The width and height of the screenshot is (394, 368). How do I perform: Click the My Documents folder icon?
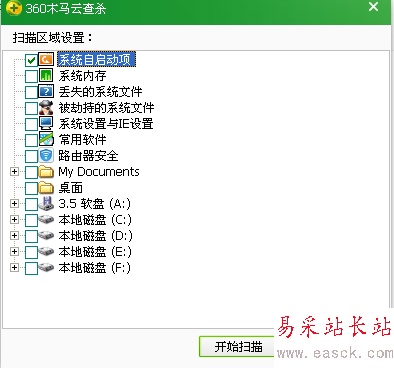(46, 172)
